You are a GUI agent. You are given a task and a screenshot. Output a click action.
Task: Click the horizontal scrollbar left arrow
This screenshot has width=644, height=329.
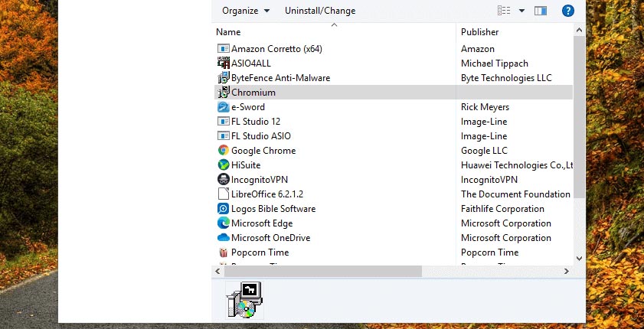coord(217,271)
